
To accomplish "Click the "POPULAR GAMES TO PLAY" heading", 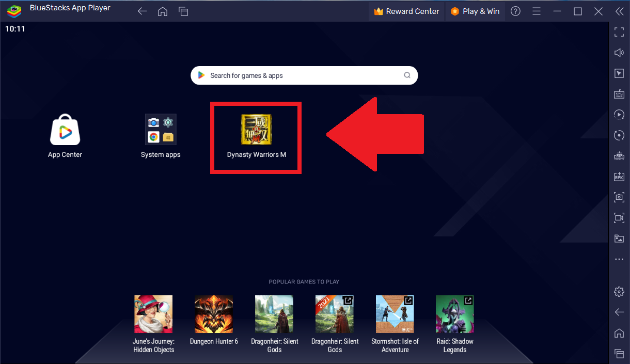I will 304,282.
